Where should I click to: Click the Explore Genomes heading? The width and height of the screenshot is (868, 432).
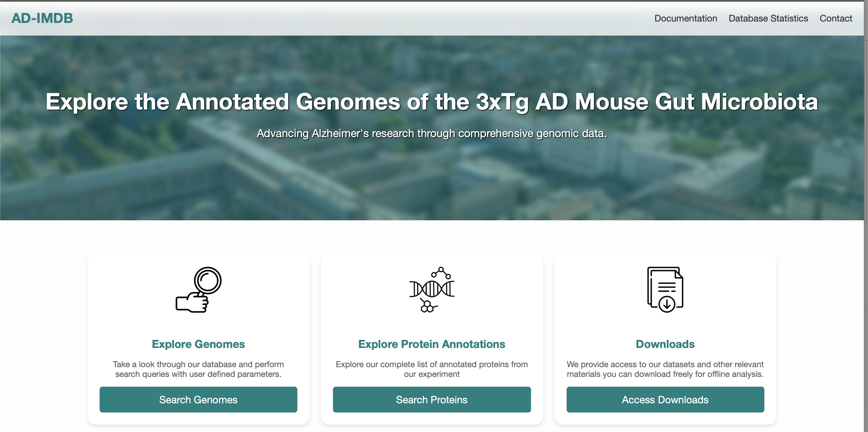(x=198, y=344)
